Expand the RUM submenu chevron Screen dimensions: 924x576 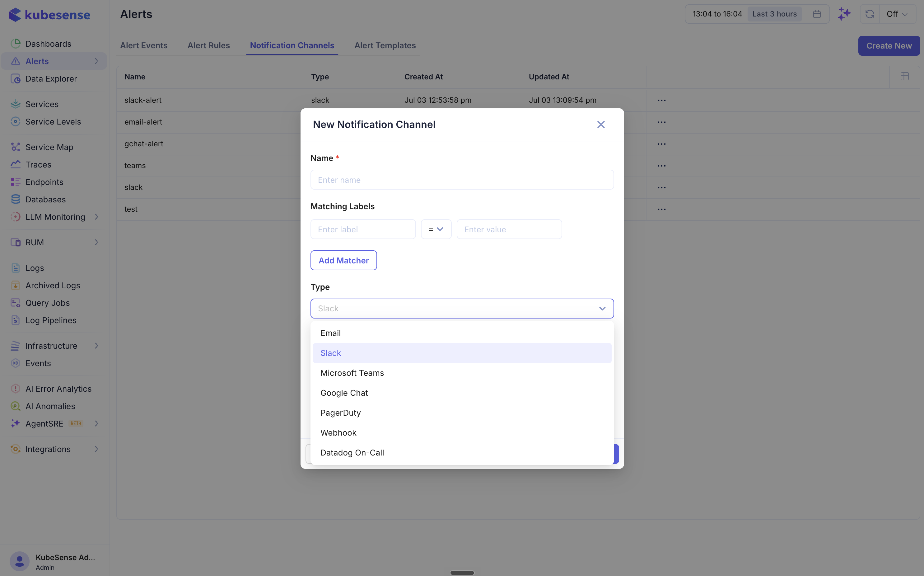click(96, 242)
